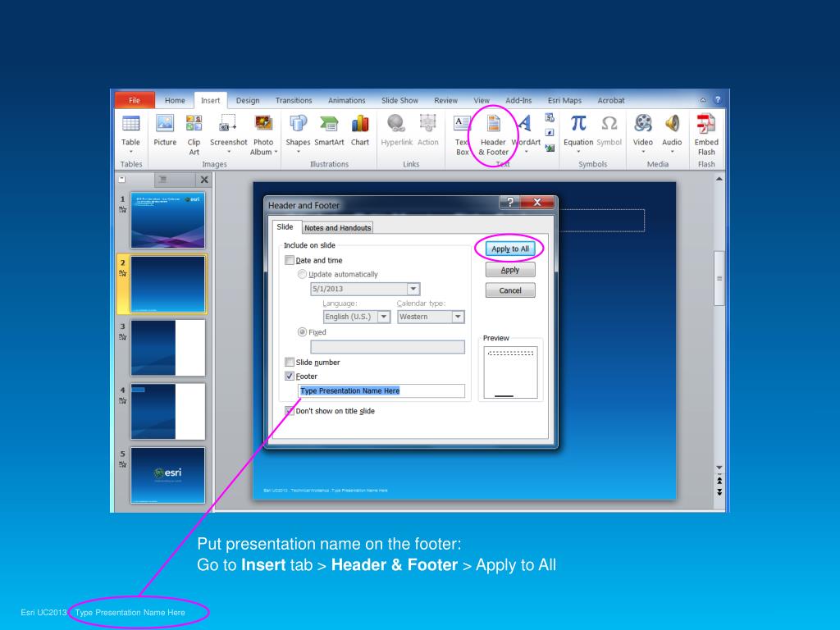
Task: Switch to the Animations tab
Action: tap(347, 100)
